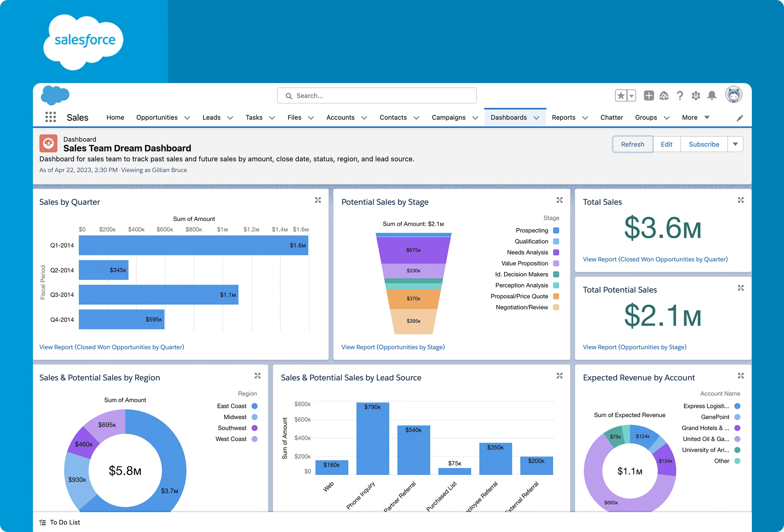Screen dimensions: 784x532
Task: Click the Partner Referral bar showing $540K
Action: [x=414, y=450]
